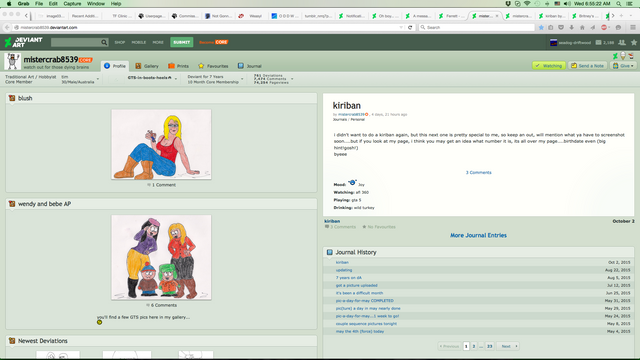640x360 pixels.
Task: Open the Journal tab
Action: point(249,66)
